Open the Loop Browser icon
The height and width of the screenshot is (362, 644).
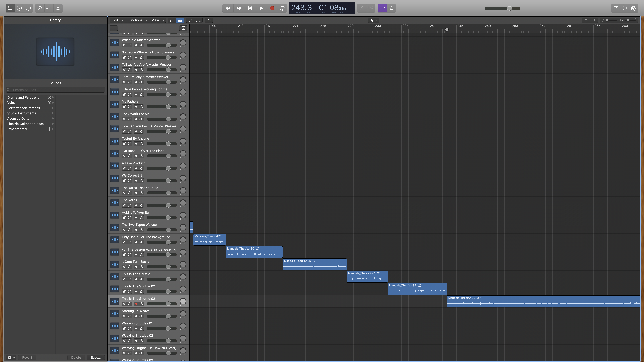pos(625,8)
